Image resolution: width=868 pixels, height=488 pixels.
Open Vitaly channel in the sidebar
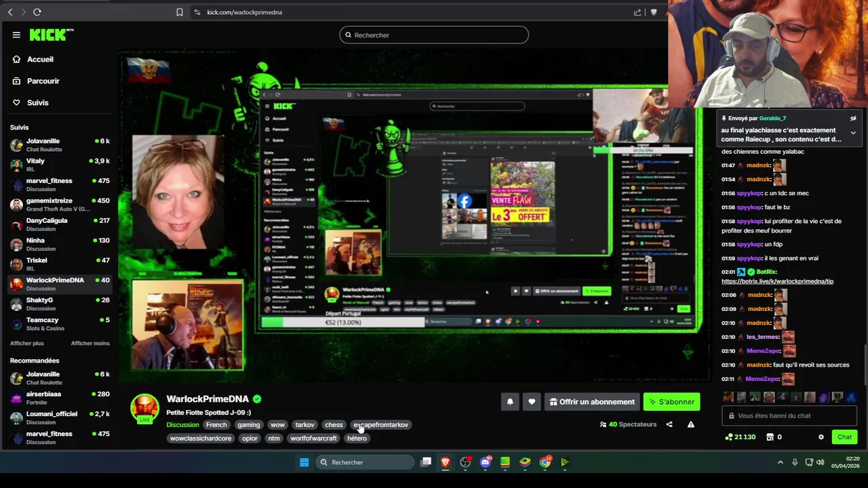(60, 165)
